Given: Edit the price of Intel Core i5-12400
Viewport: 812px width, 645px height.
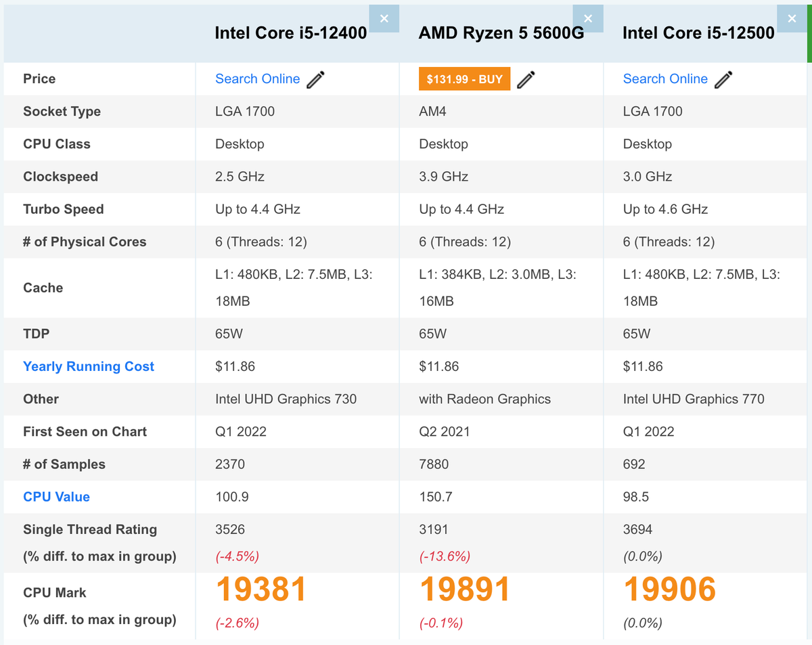Looking at the screenshot, I should (x=315, y=79).
